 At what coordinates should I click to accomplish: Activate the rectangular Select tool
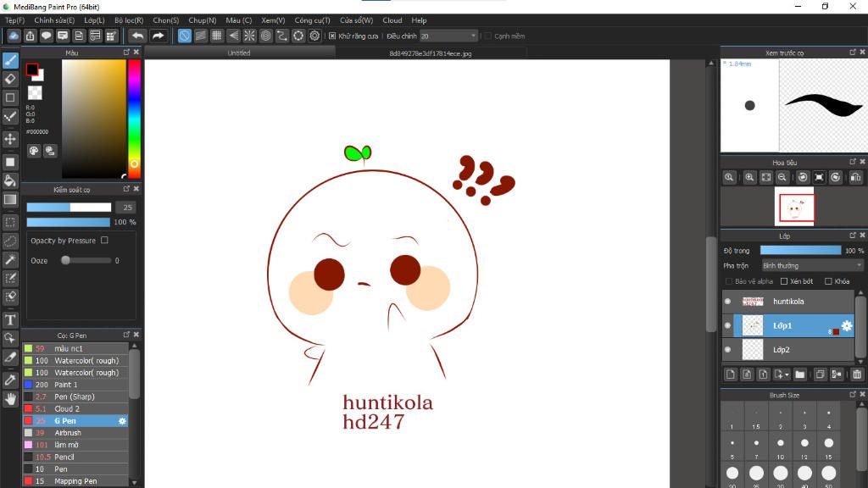pyautogui.click(x=10, y=223)
